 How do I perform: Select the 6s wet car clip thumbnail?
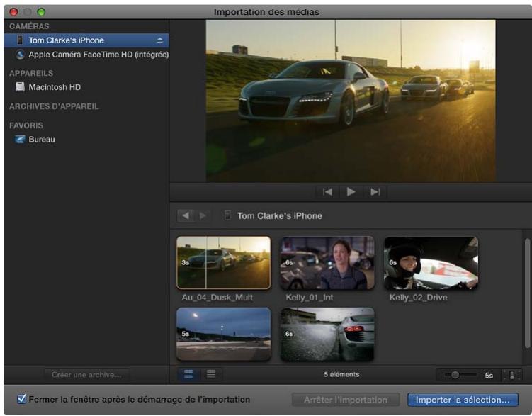327,334
